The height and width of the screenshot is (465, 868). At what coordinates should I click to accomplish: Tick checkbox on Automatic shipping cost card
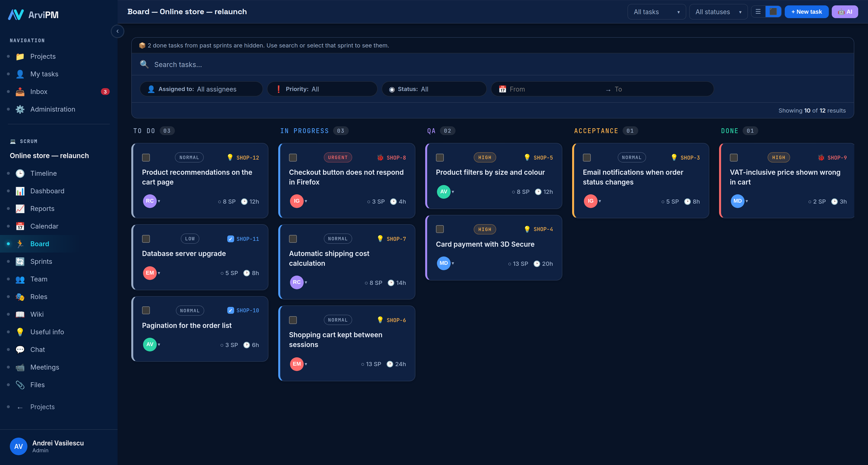click(293, 239)
